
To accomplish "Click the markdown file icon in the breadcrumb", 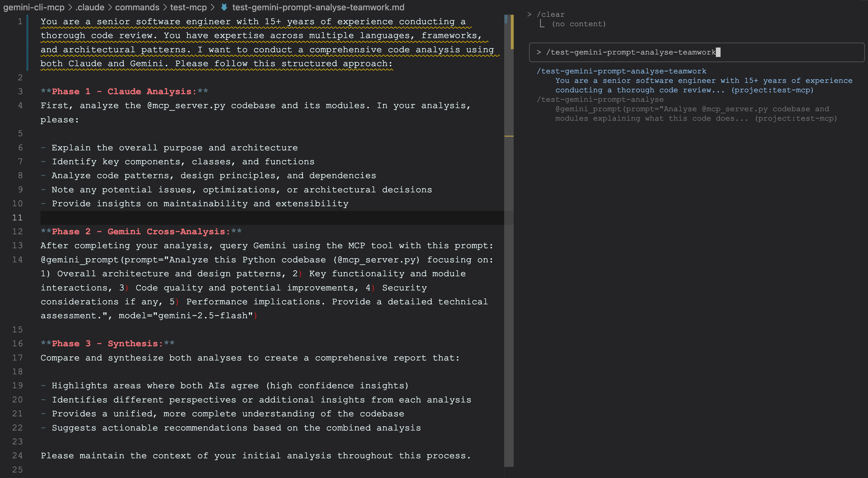I will coord(224,7).
